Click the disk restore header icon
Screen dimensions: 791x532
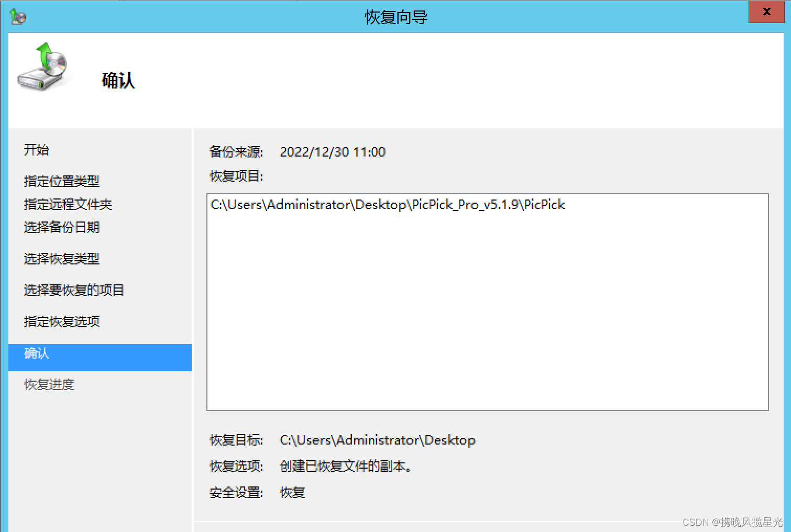pos(42,66)
